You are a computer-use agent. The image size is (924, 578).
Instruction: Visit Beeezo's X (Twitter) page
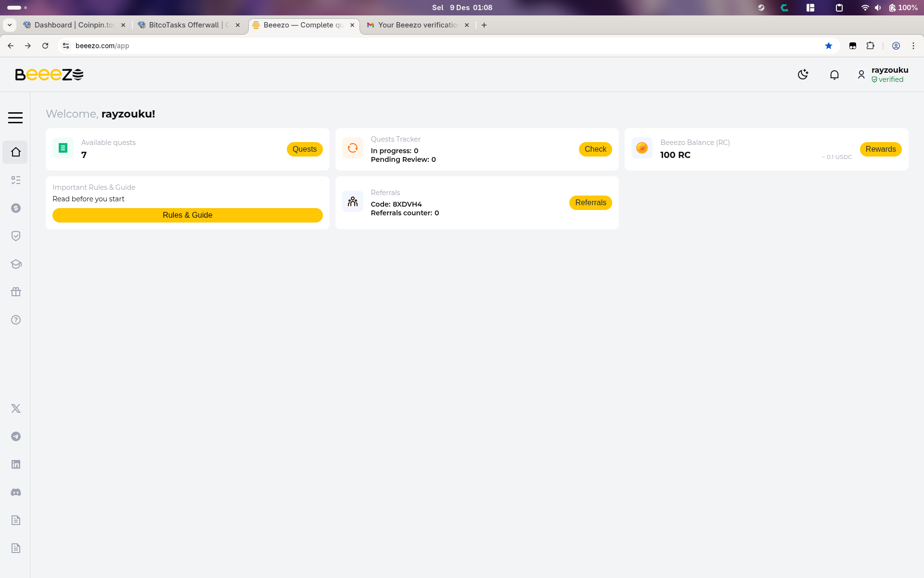click(x=16, y=408)
